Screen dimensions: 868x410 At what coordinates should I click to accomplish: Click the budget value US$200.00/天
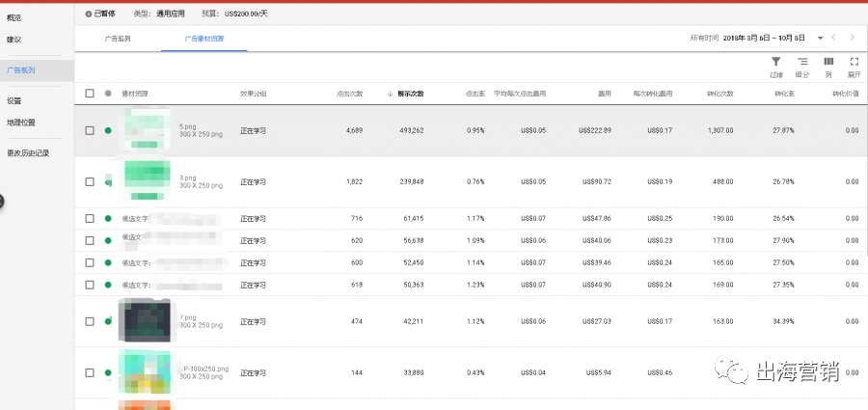coord(246,14)
